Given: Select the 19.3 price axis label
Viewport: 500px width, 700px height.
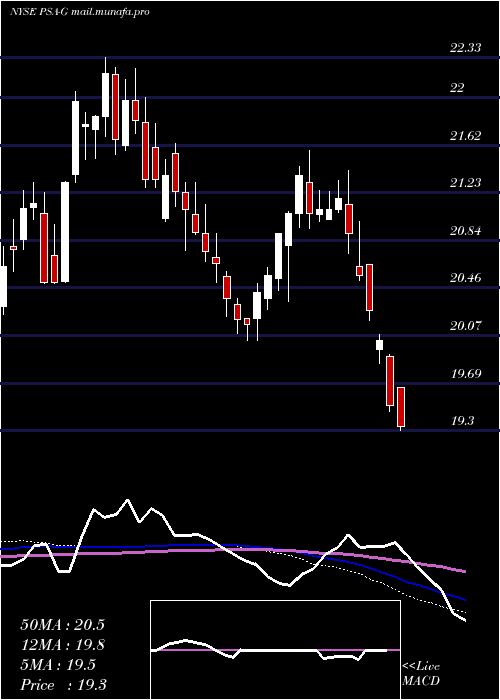Looking at the screenshot, I should point(462,421).
